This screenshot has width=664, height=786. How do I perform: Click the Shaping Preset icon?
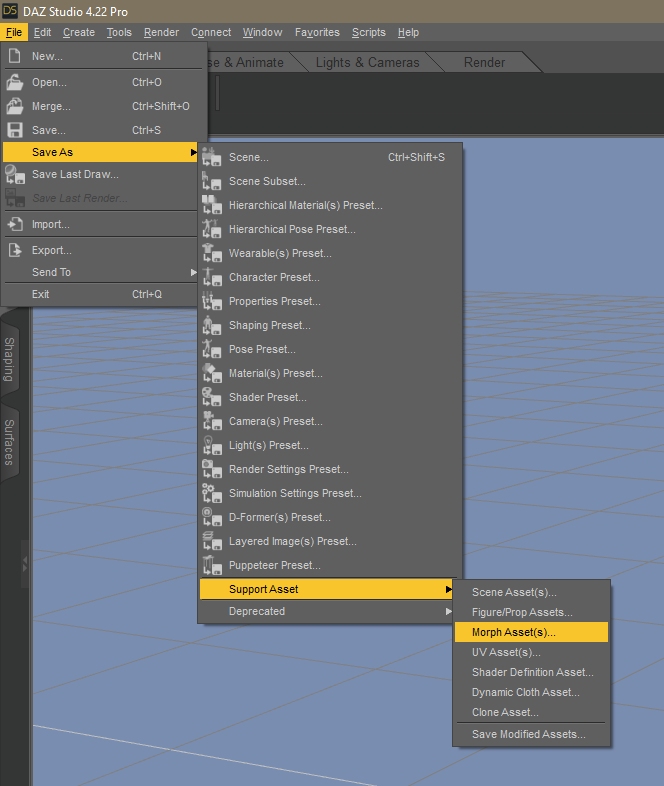[x=211, y=325]
